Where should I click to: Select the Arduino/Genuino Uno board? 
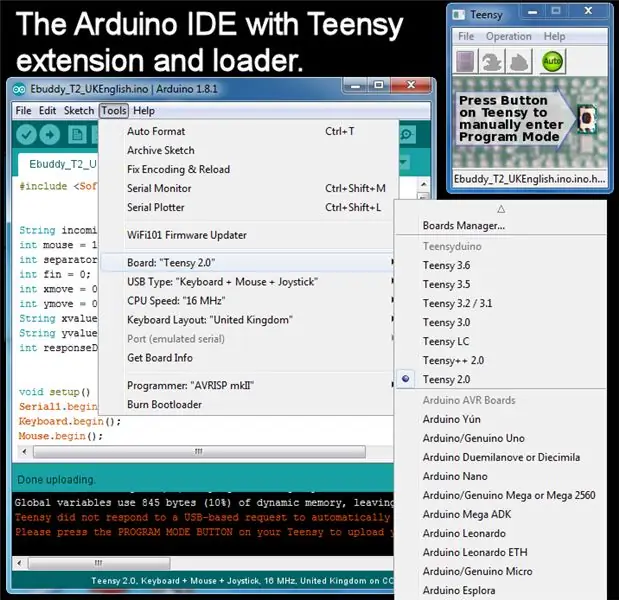tap(501, 438)
